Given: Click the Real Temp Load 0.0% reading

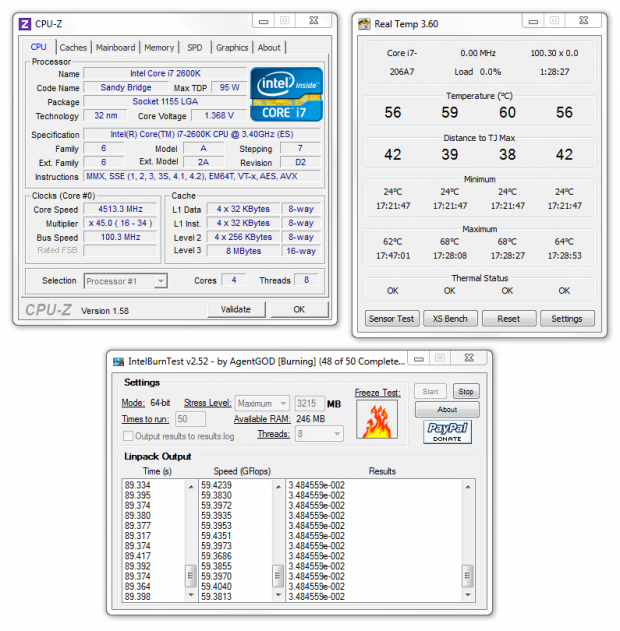Looking at the screenshot, I should (x=478, y=72).
